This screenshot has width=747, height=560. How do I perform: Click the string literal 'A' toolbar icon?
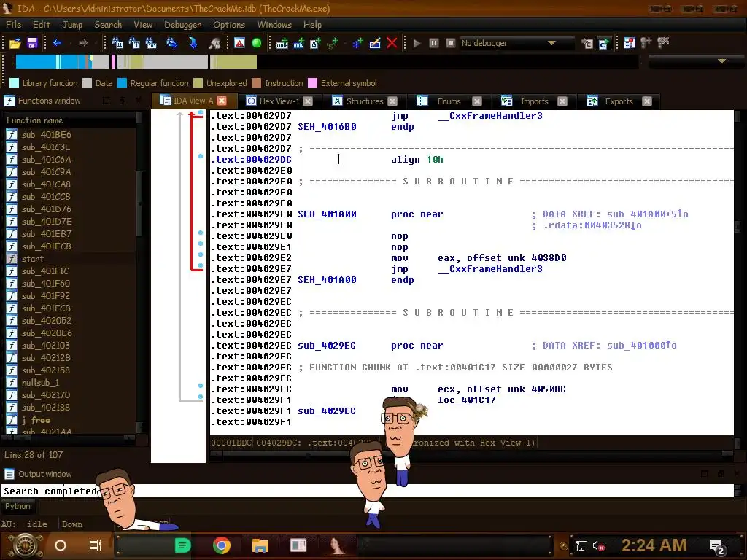click(315, 43)
